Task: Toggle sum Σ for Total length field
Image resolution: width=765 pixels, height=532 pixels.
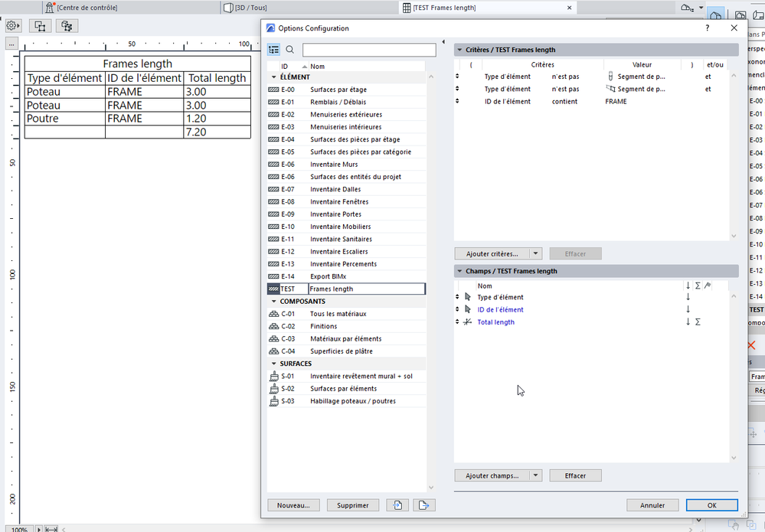Action: (698, 321)
